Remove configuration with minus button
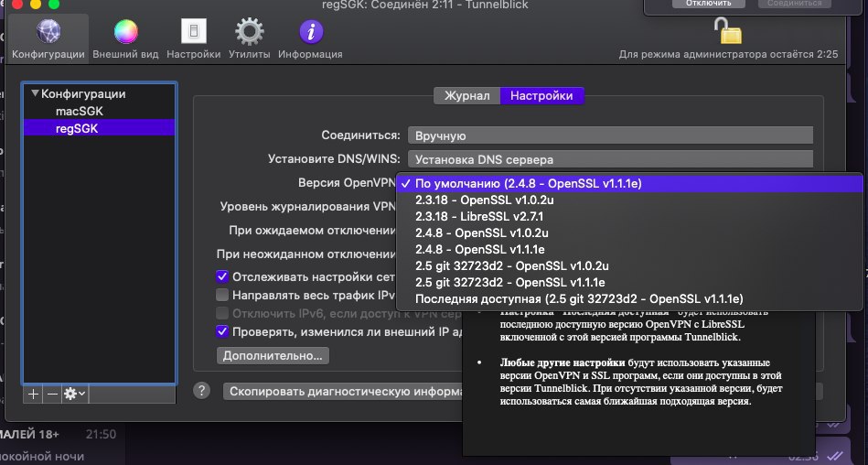 pos(52,394)
